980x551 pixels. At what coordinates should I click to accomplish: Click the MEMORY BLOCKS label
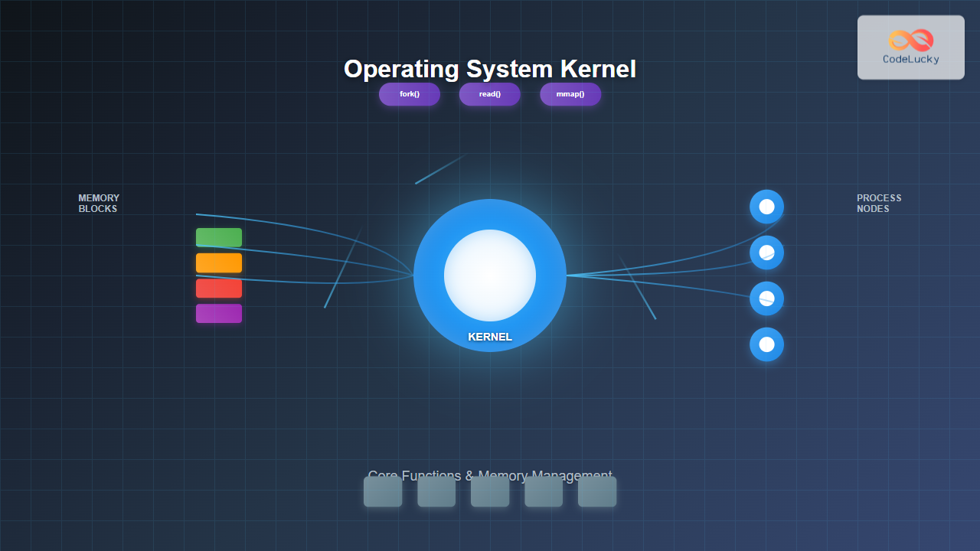99,204
